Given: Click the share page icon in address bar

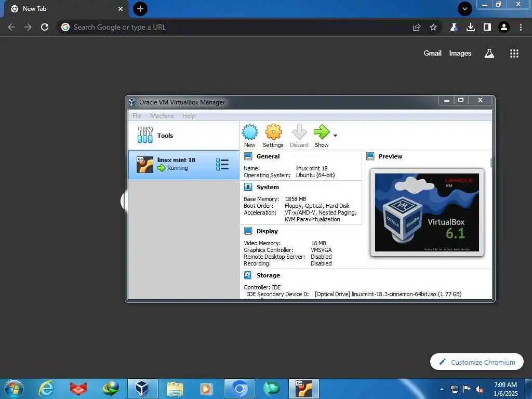Looking at the screenshot, I should (x=417, y=27).
